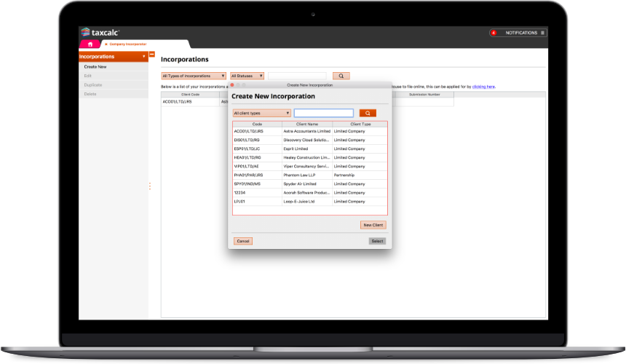The height and width of the screenshot is (364, 626).
Task: Select Loop-E-Juice Ltd client
Action: click(x=310, y=202)
